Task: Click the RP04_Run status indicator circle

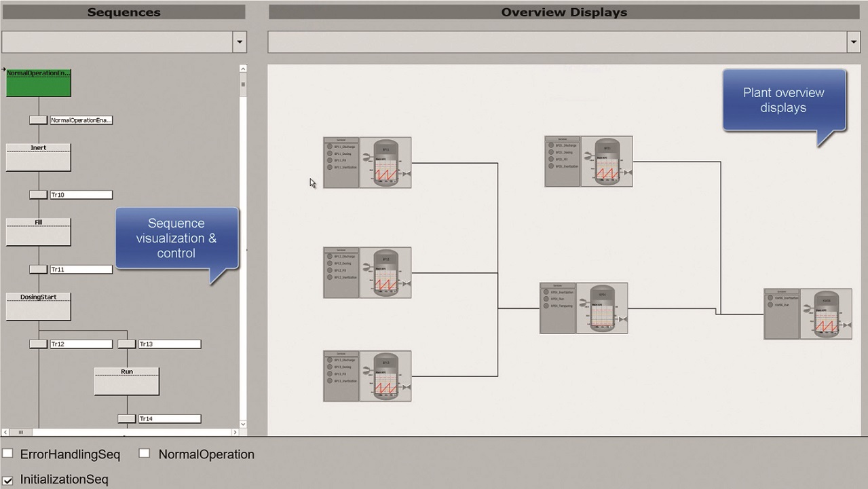Action: click(546, 299)
